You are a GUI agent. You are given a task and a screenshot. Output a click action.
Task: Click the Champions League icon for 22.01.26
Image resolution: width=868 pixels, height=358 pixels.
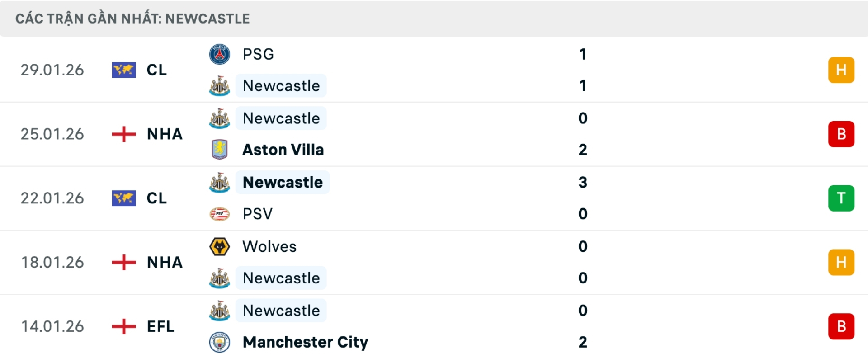123,198
